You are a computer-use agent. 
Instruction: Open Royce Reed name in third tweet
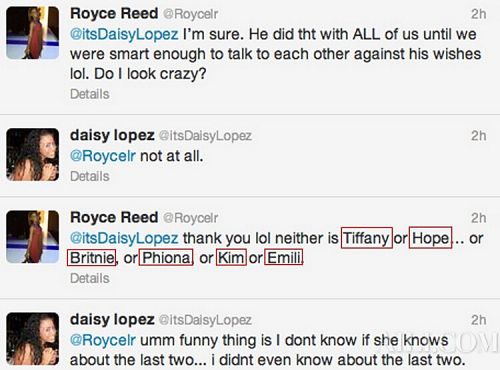(x=114, y=217)
